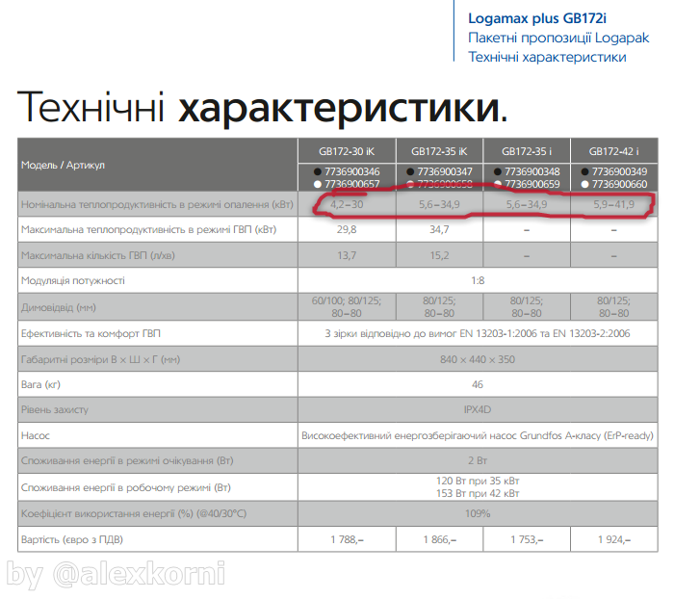This screenshot has width=700, height=599.
Task: Click the 'Ефективність та комфорт ГВП' label
Action: tap(91, 334)
